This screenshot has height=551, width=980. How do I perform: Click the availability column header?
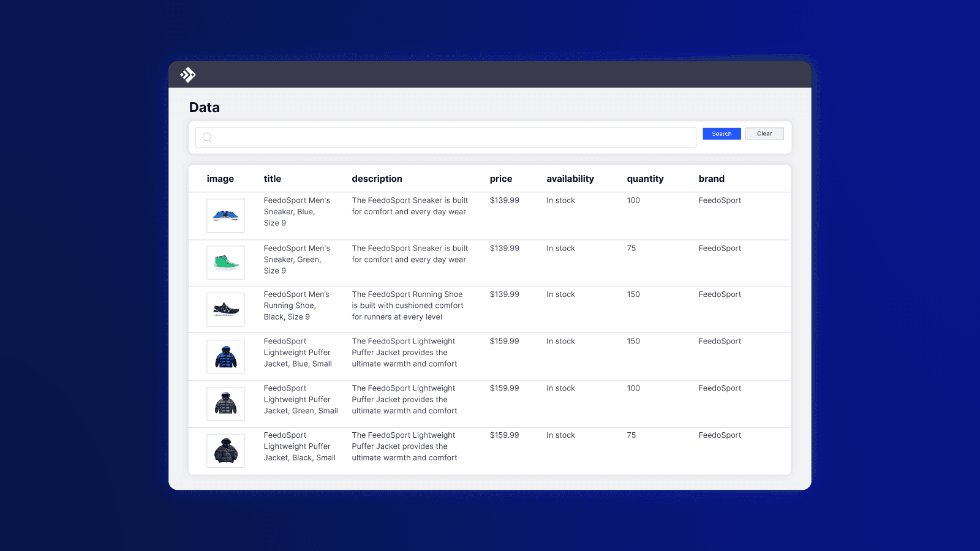pos(570,179)
